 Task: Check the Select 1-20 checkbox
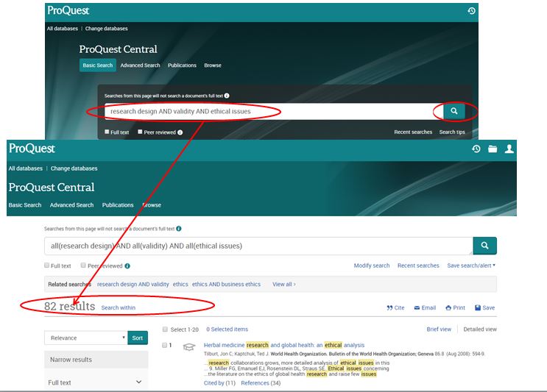coord(165,329)
